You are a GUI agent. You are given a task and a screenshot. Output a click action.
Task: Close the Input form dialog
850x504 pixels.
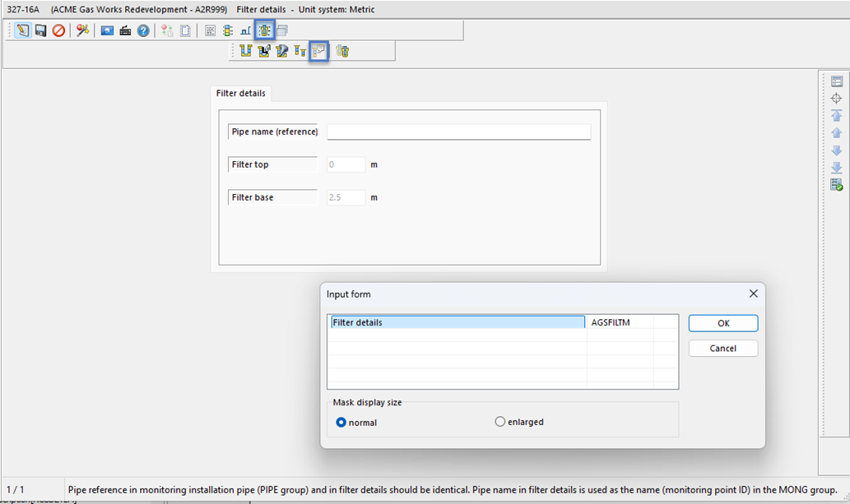[x=753, y=294]
